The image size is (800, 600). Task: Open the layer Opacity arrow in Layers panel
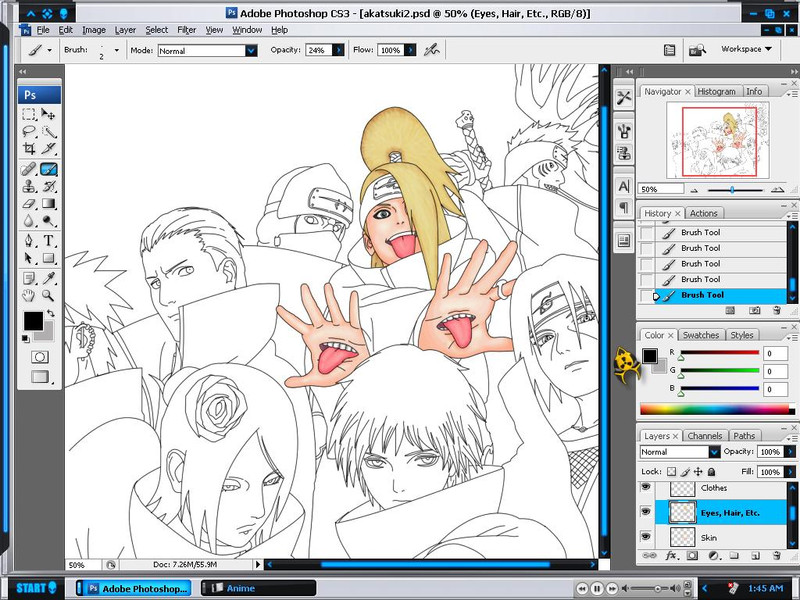point(790,452)
